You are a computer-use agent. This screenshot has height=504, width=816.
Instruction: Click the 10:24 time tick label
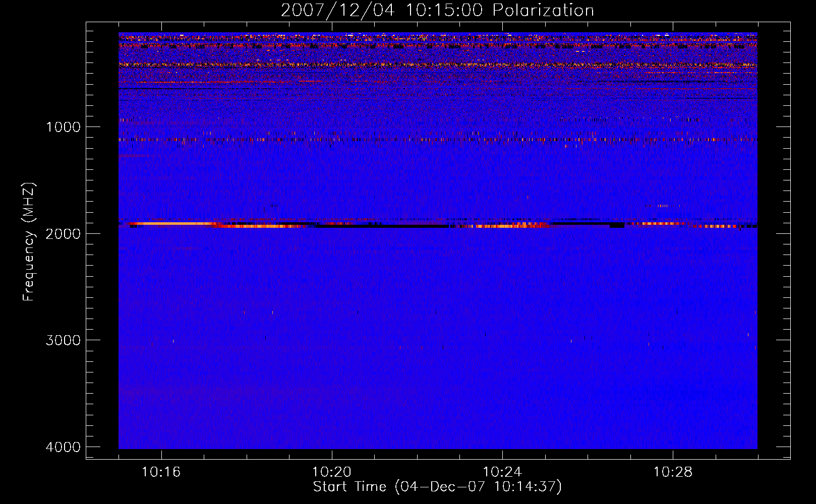(x=502, y=472)
